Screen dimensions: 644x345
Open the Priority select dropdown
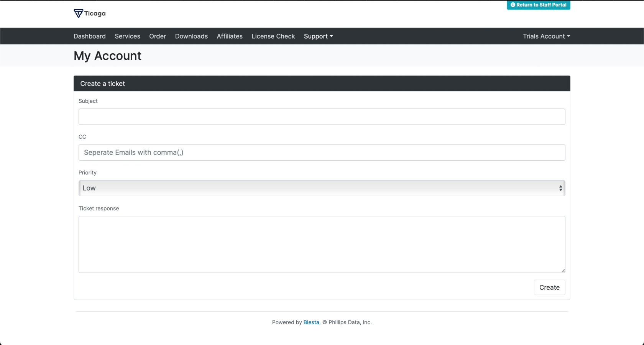(322, 188)
